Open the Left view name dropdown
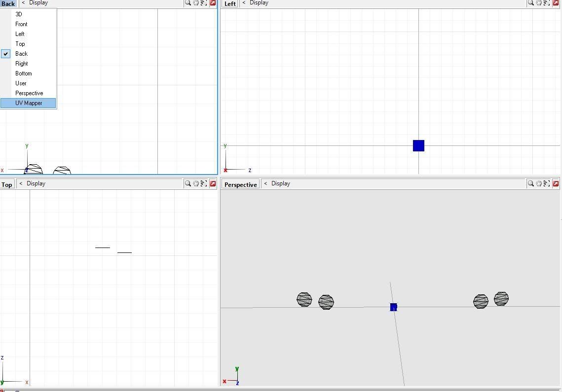562x392 pixels. point(230,3)
